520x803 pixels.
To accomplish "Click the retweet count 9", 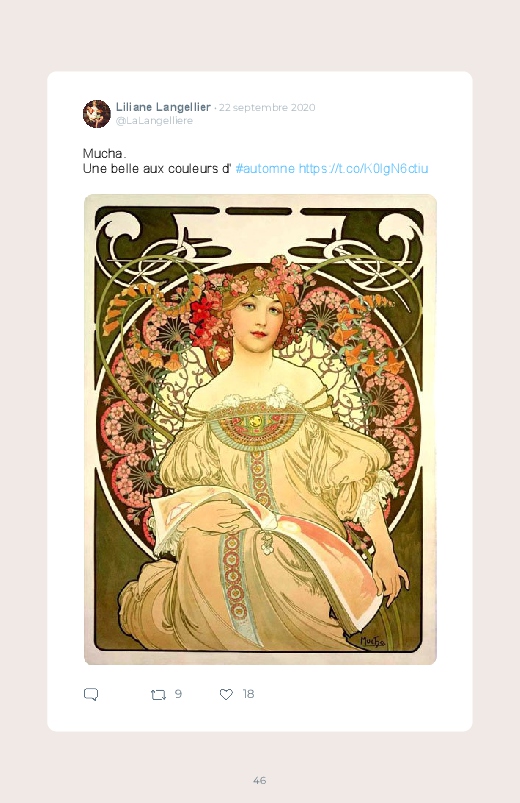I will [x=178, y=694].
